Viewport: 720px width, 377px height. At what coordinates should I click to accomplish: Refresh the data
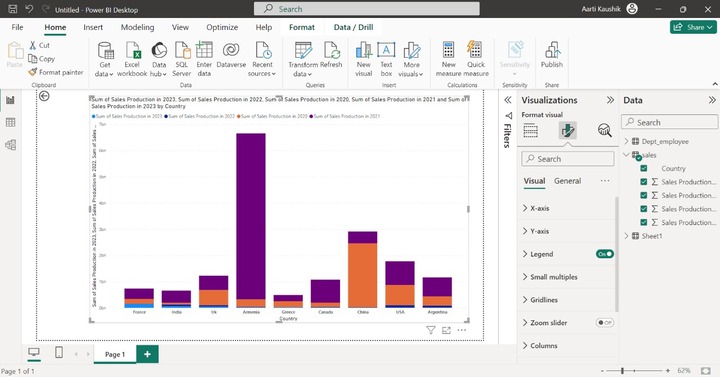[x=331, y=55]
